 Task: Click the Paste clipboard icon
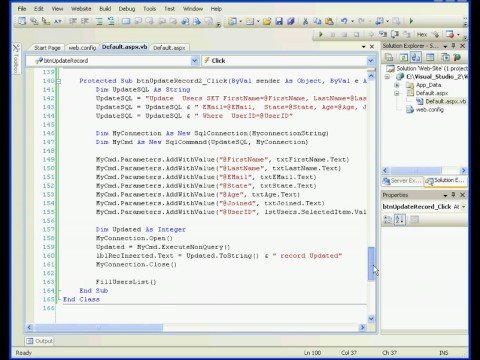tap(329, 22)
